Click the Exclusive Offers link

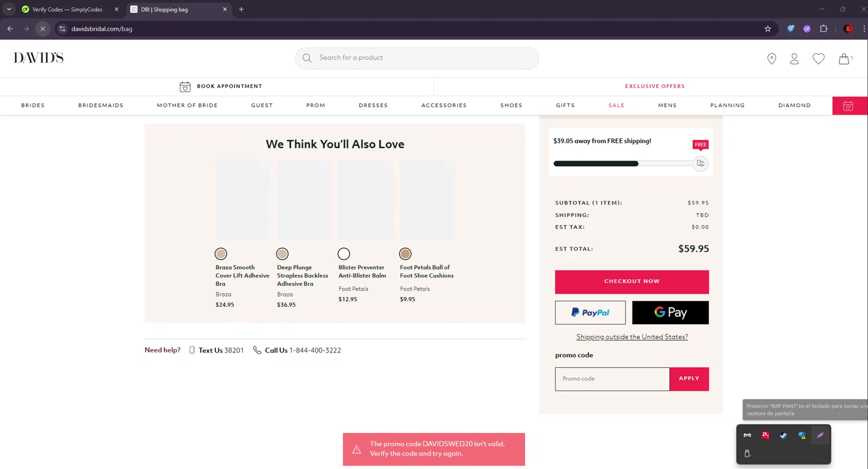654,86
